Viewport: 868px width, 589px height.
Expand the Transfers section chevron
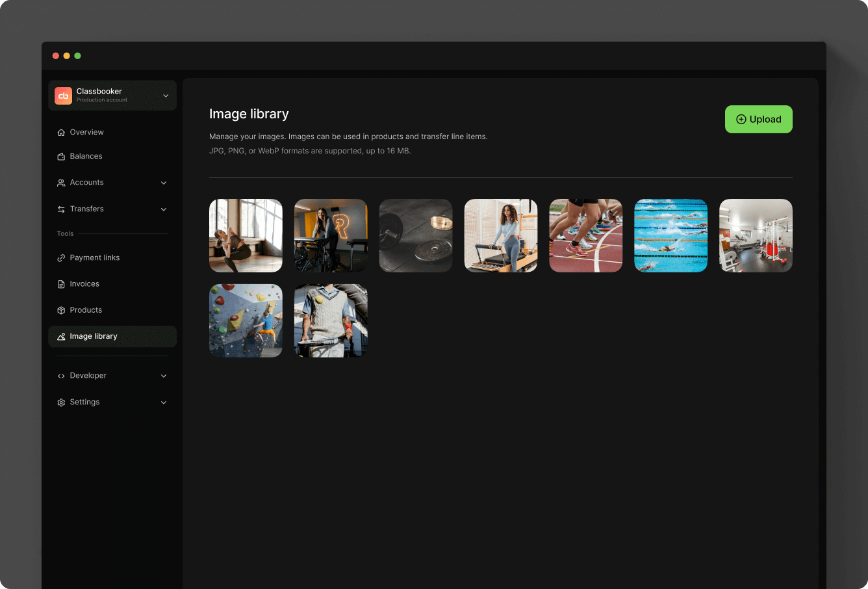point(164,209)
